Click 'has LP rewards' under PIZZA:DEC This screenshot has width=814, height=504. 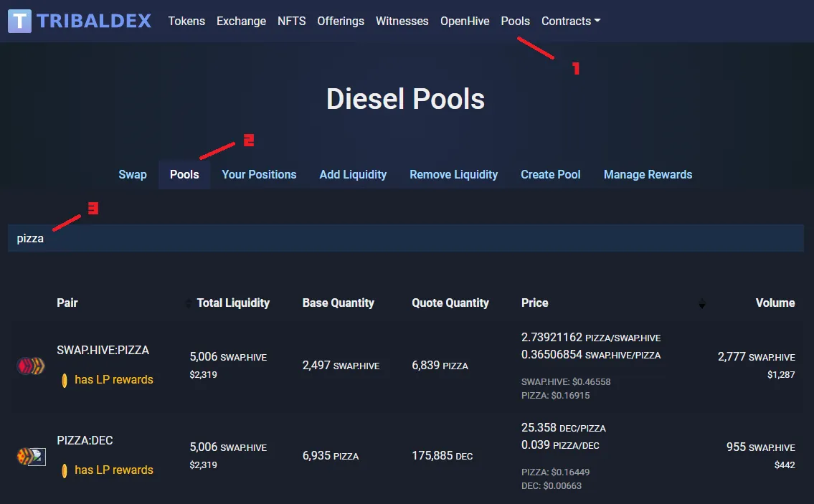coord(114,470)
